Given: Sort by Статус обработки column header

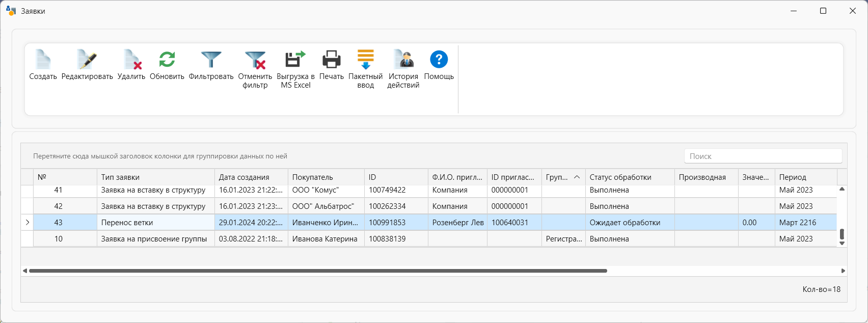Looking at the screenshot, I should [x=630, y=177].
